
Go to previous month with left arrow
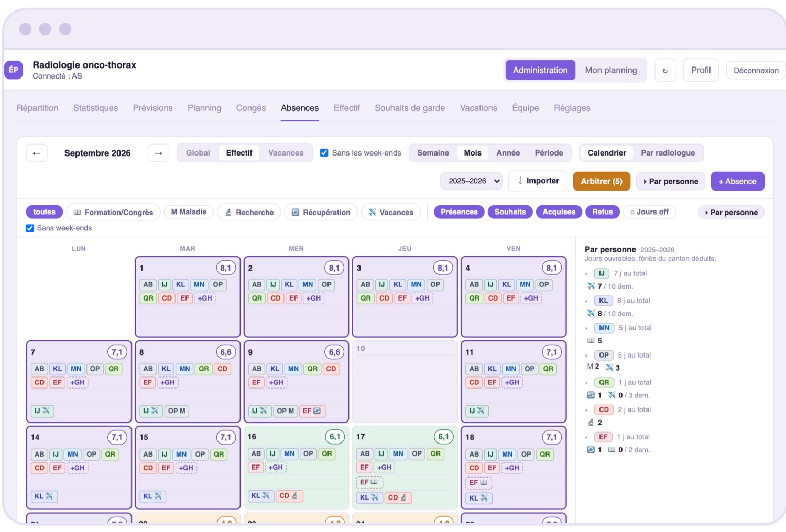37,153
